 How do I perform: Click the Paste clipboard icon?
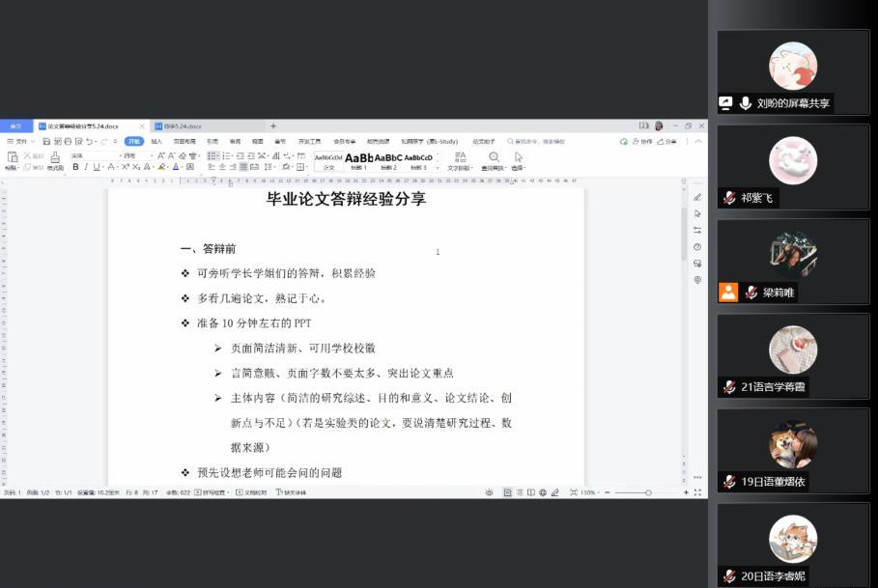point(13,156)
